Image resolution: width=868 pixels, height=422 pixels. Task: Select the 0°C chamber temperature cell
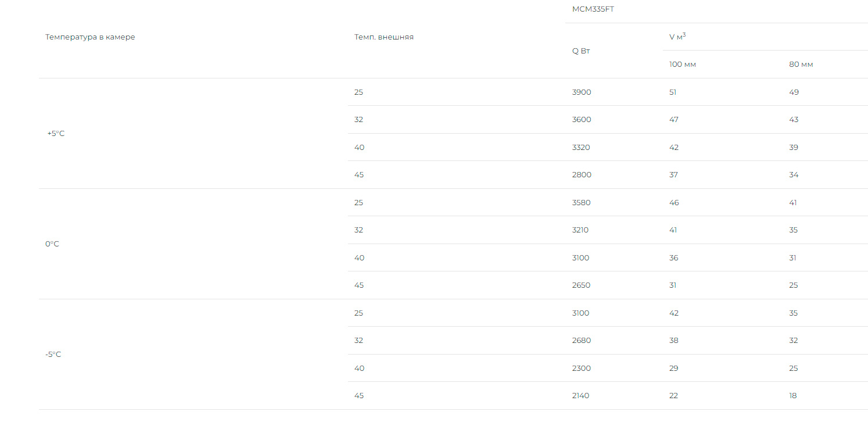(52, 244)
